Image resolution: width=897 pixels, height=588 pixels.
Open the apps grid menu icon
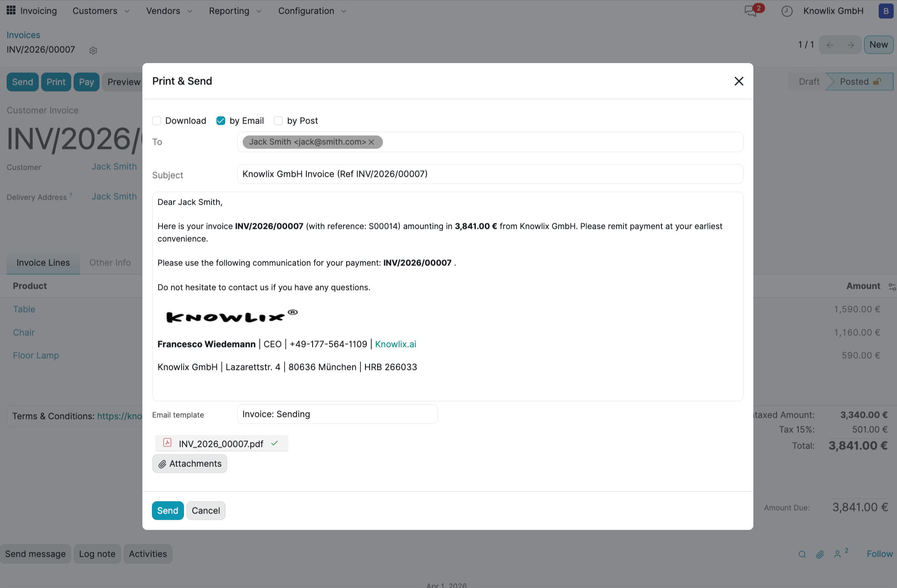pos(11,10)
